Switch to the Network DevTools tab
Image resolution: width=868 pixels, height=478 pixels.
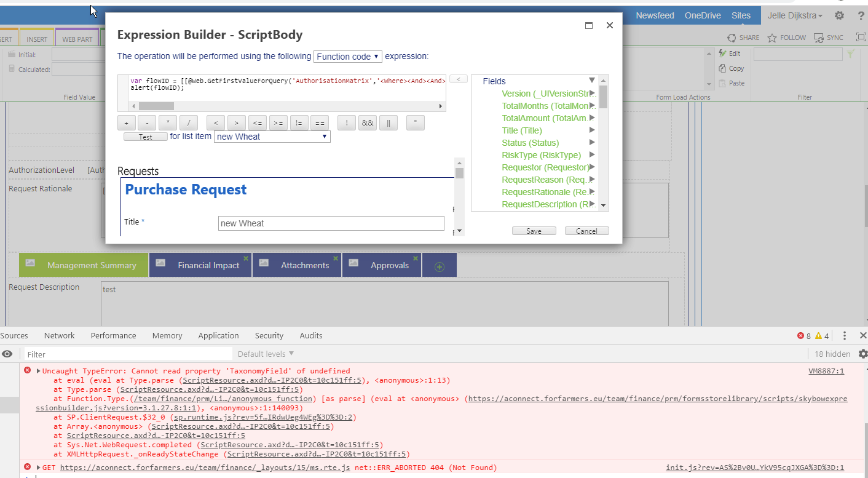tap(59, 335)
